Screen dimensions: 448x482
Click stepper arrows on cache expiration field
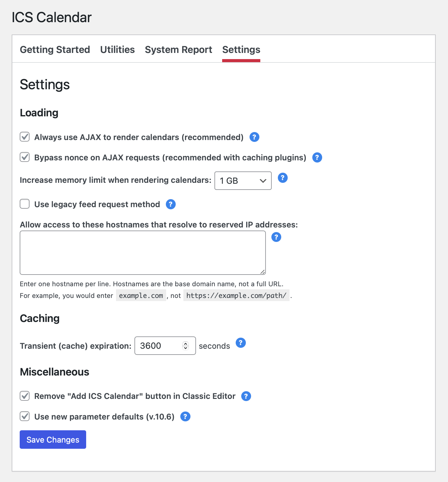coord(186,346)
